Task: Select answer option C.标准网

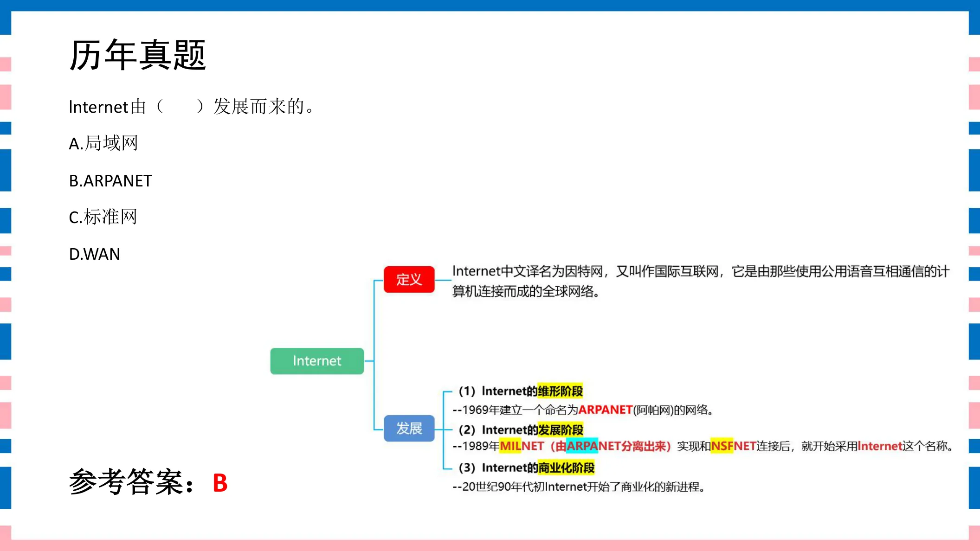Action: pyautogui.click(x=103, y=217)
